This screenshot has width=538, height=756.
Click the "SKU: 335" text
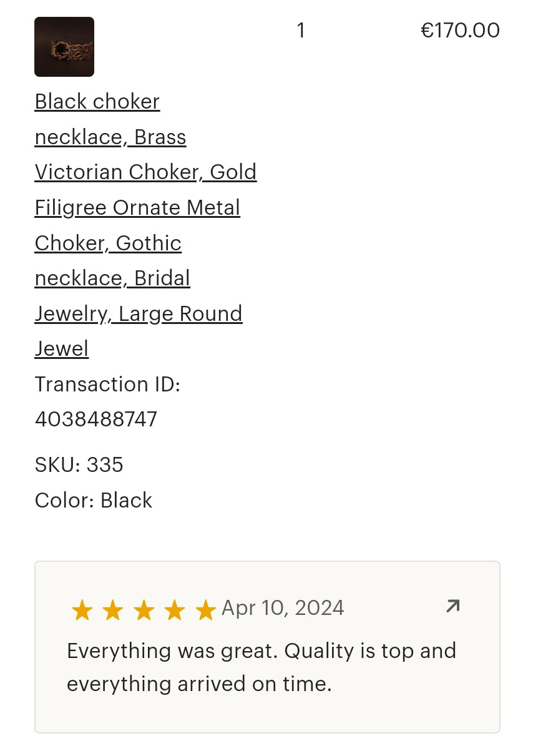(79, 464)
